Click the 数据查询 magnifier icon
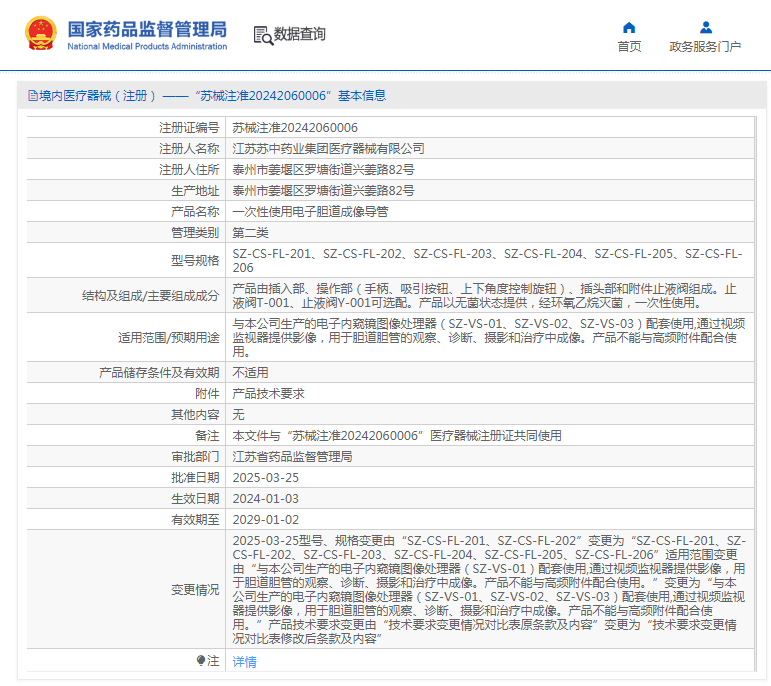 [x=262, y=35]
